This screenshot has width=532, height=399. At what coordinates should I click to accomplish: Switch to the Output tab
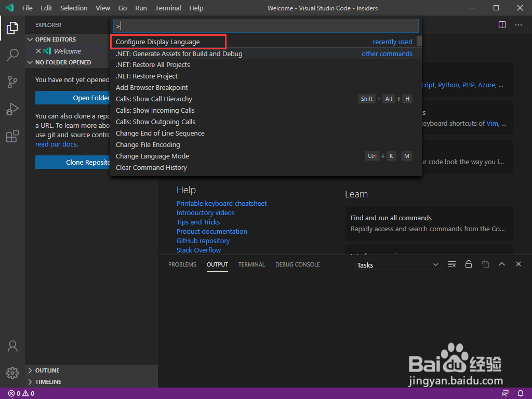[217, 264]
